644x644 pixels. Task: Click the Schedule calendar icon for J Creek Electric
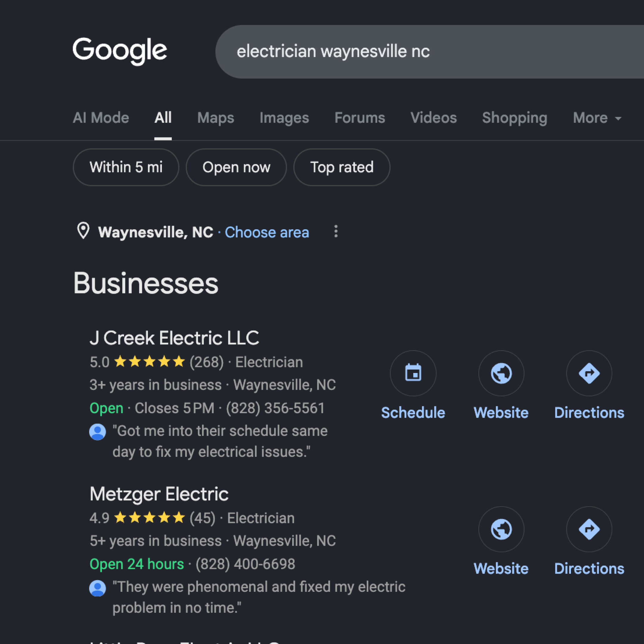pos(413,373)
